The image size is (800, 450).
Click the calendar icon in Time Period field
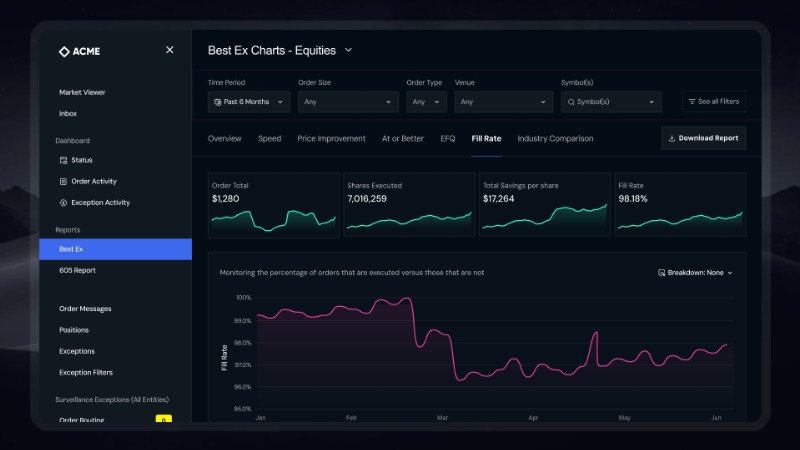tap(217, 102)
